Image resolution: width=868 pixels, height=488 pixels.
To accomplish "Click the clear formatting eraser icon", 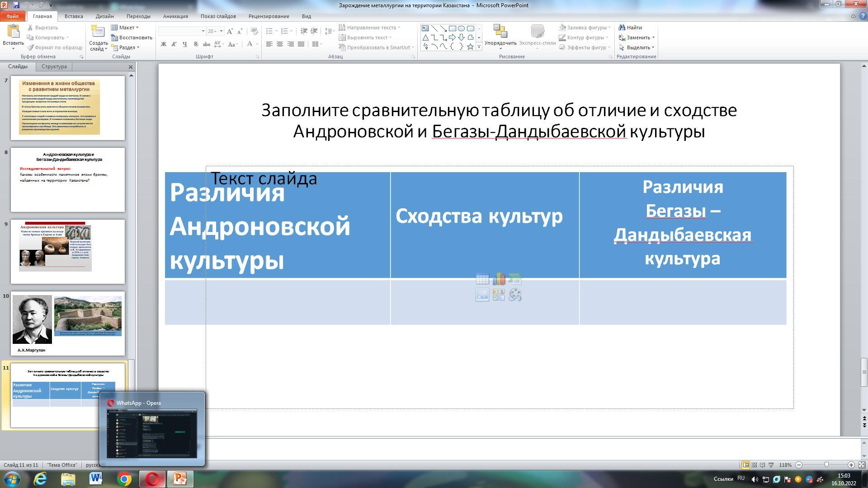I will [x=254, y=31].
